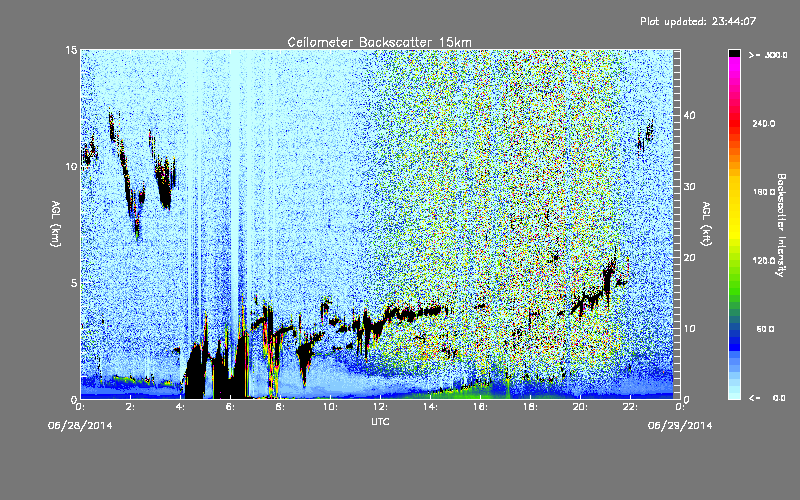Click the 8: hour tick label
800x500 pixels.
(280, 407)
